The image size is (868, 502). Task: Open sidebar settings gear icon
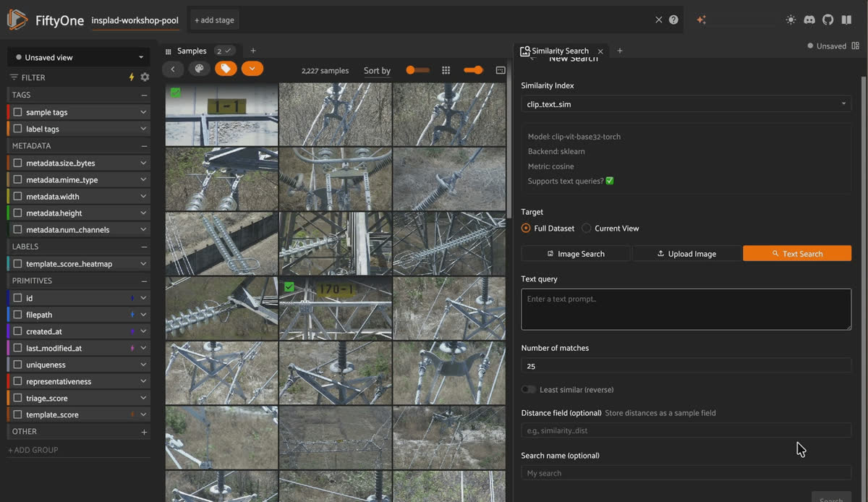pyautogui.click(x=145, y=77)
